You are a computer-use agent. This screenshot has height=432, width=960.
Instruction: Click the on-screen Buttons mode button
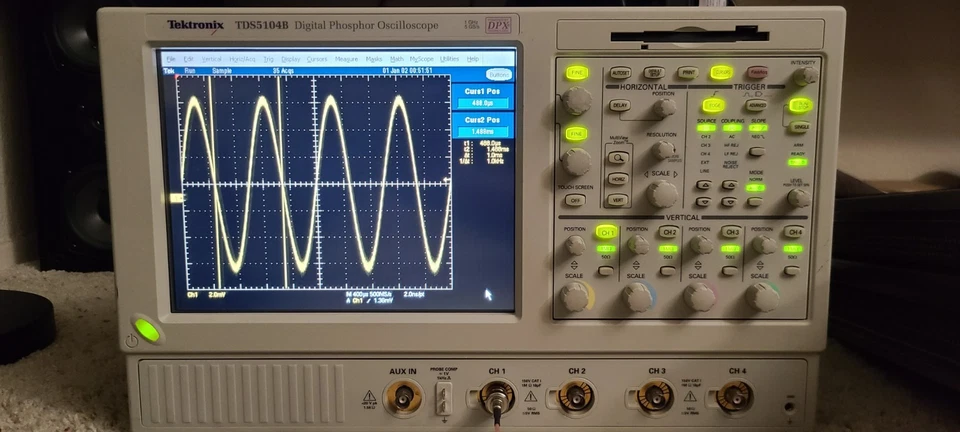(499, 75)
